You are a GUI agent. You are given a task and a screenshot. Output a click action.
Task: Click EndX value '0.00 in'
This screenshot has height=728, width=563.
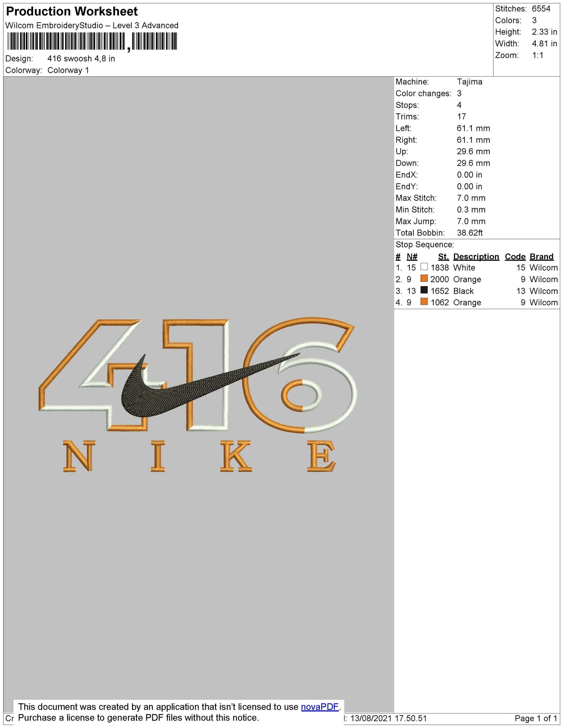click(469, 175)
